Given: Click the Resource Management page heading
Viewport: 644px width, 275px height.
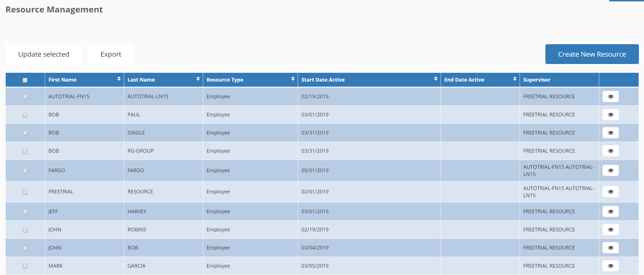Looking at the screenshot, I should coord(54,10).
